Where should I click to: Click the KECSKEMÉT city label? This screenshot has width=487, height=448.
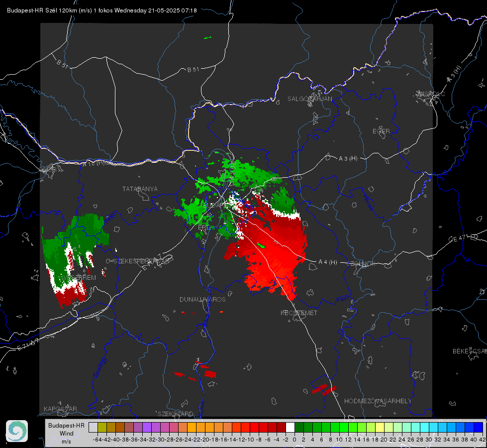(x=299, y=313)
